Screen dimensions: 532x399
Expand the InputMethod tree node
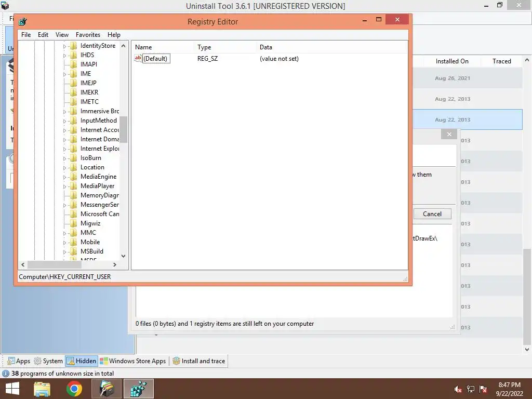click(x=64, y=121)
